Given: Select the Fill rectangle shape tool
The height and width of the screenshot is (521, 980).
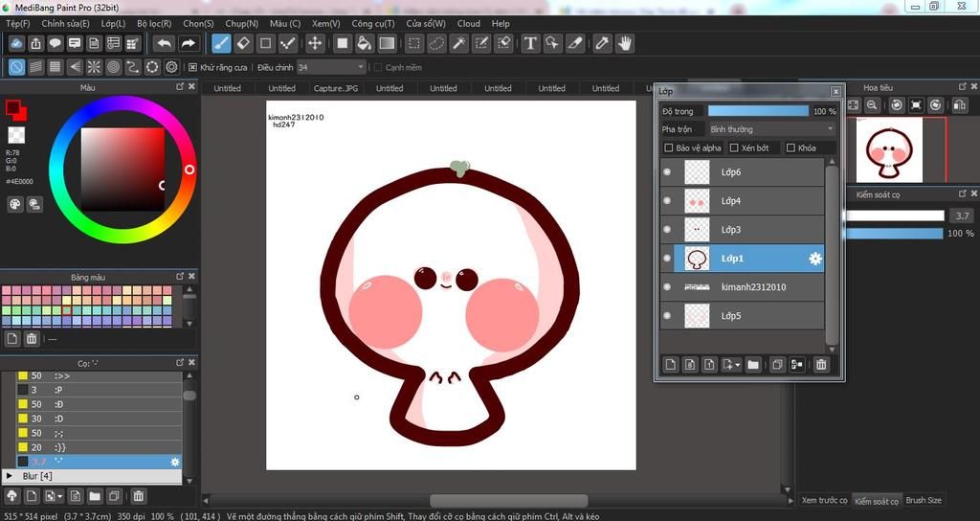Looking at the screenshot, I should click(342, 43).
